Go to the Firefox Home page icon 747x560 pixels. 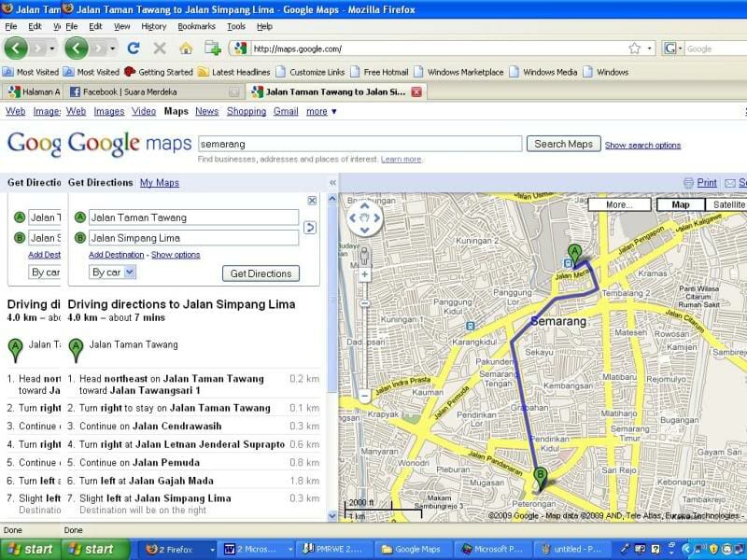pyautogui.click(x=186, y=49)
